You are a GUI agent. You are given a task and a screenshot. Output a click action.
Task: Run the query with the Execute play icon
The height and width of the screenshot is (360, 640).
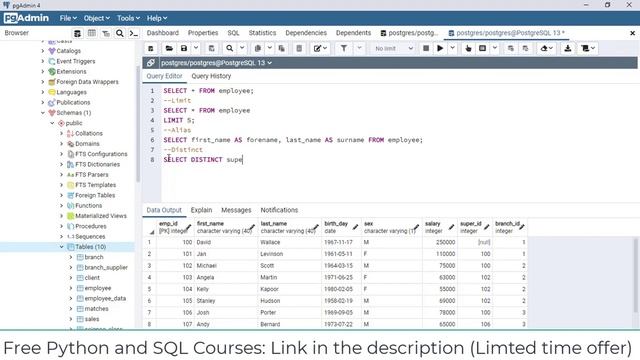click(440, 48)
